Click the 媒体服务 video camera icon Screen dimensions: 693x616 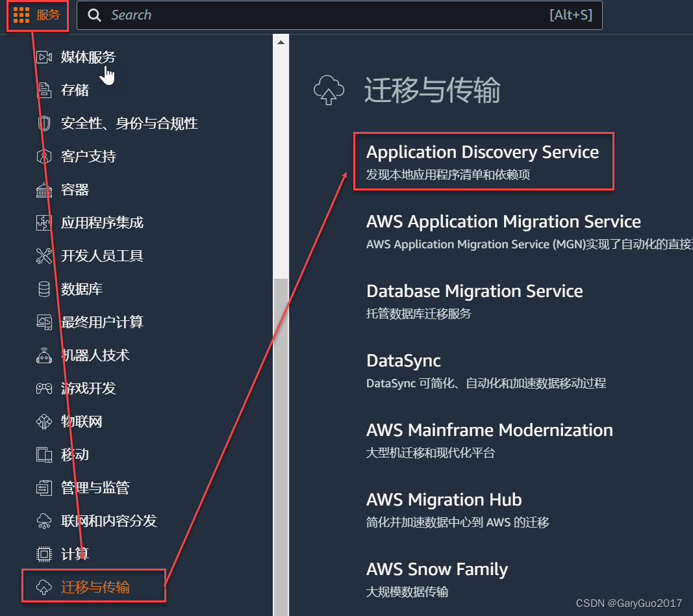pos(44,57)
